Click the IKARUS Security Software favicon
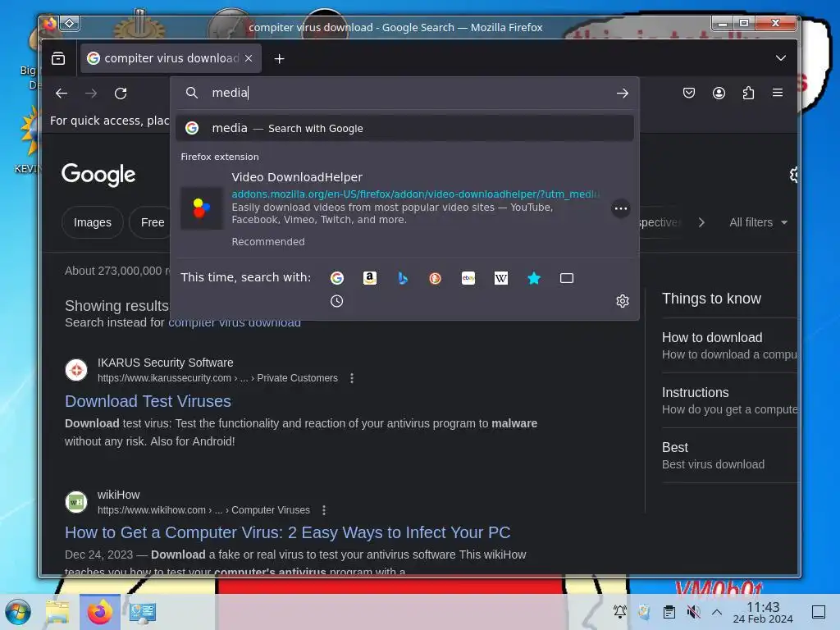Screen dimensions: 840x630 [x=76, y=370]
